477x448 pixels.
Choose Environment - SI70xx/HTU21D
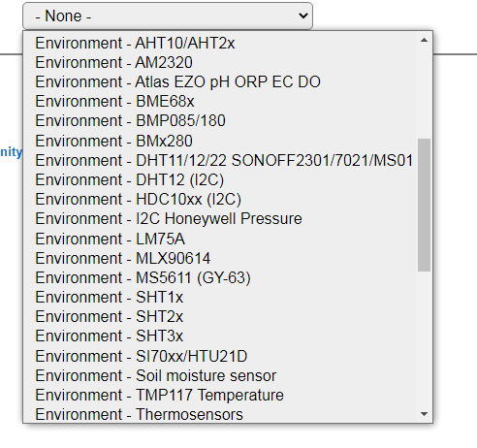pos(219,356)
